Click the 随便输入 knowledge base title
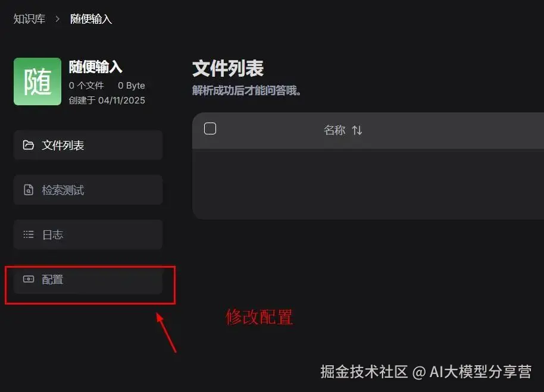Screen dimensions: 544x392 click(95, 67)
